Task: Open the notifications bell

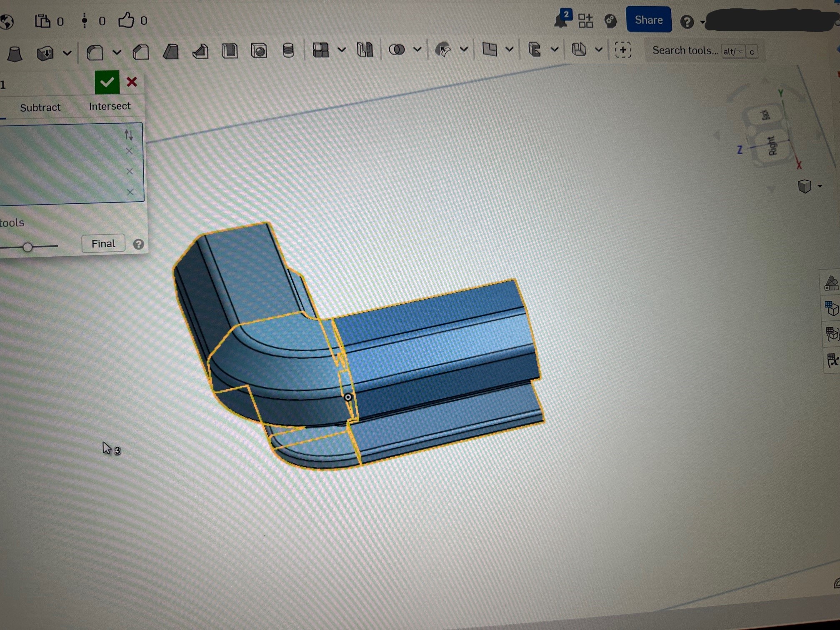Action: click(x=561, y=20)
